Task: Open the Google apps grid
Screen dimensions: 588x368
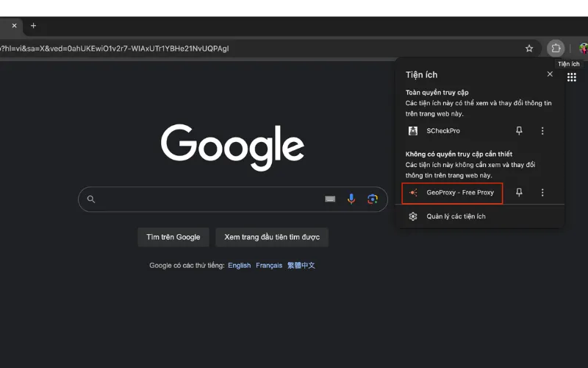Action: [572, 77]
